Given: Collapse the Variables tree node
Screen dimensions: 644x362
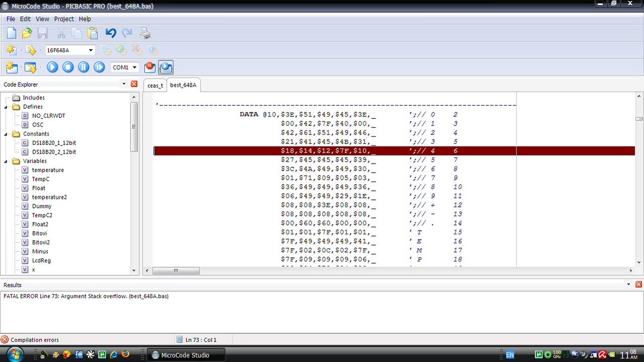Looking at the screenshot, I should [x=7, y=161].
